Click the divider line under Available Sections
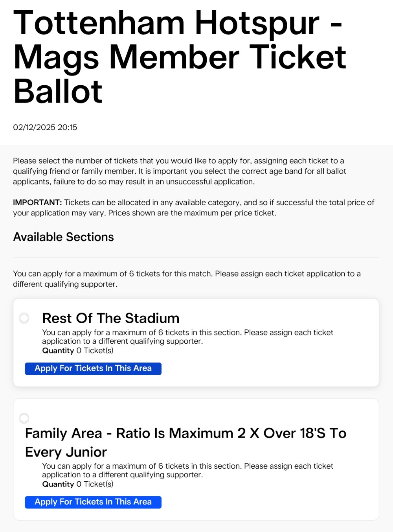 point(196,258)
